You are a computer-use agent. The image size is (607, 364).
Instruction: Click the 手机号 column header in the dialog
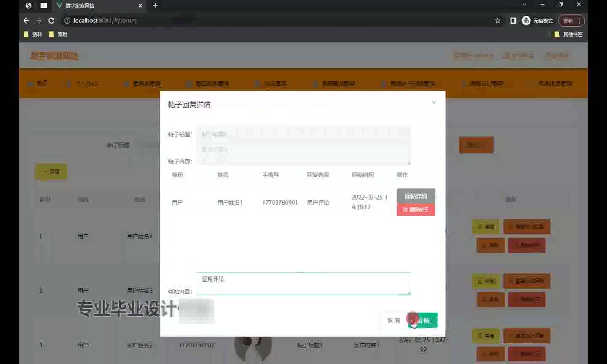271,175
